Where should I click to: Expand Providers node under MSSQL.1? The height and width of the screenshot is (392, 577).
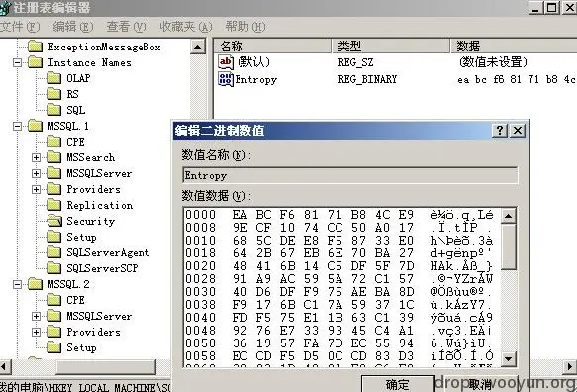tap(36, 189)
